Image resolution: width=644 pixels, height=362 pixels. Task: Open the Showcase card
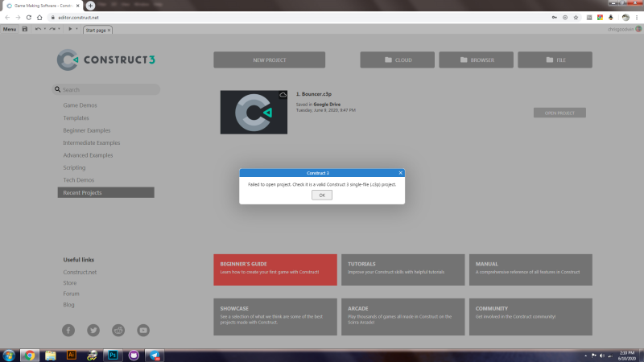tap(275, 317)
